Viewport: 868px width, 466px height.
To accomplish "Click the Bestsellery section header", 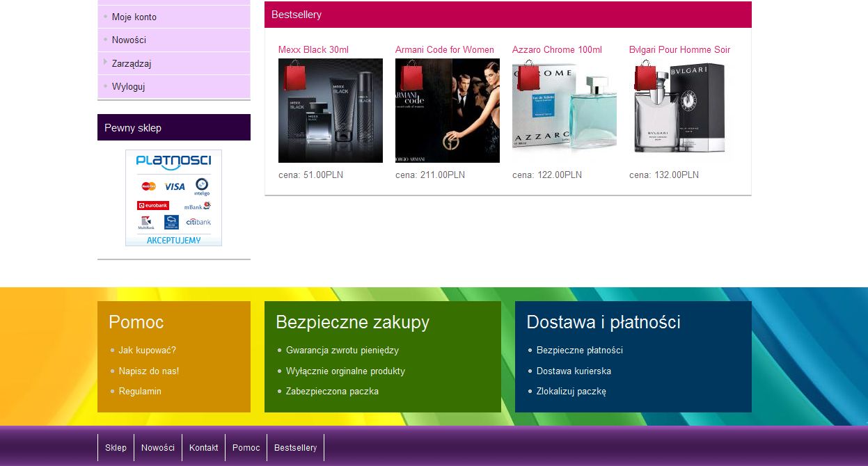I will [508, 15].
